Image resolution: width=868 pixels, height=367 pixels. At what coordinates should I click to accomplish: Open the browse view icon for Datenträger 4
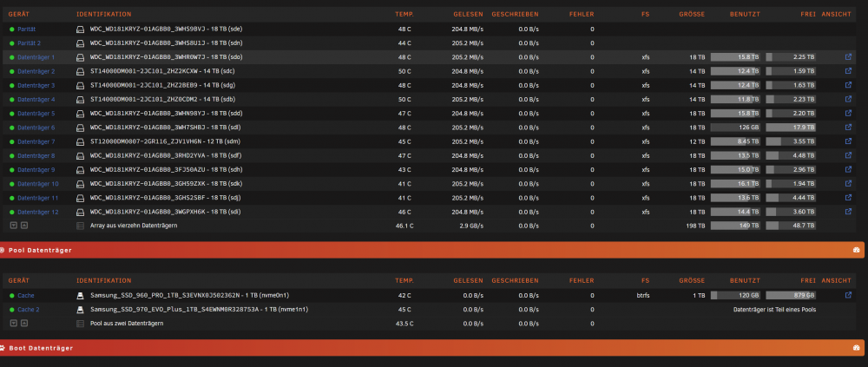click(x=848, y=99)
